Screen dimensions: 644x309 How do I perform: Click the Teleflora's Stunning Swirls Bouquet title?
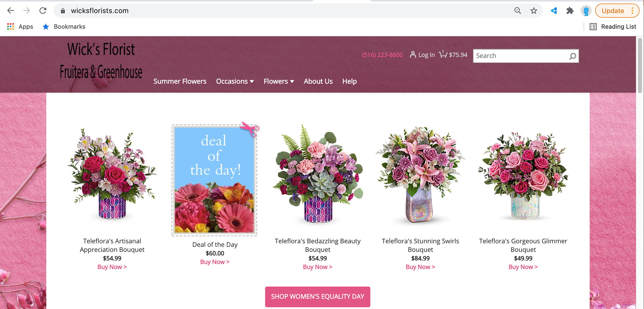point(420,245)
